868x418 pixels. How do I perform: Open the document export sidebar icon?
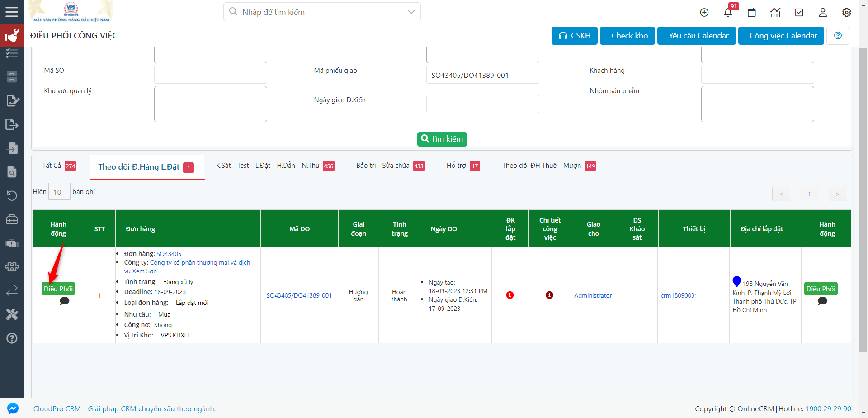pos(12,124)
